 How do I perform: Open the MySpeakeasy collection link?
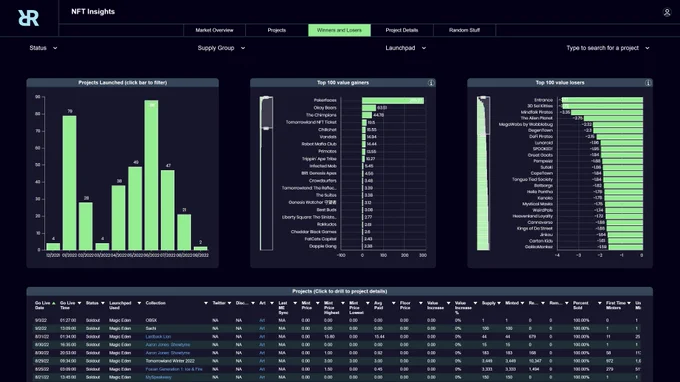click(158, 377)
